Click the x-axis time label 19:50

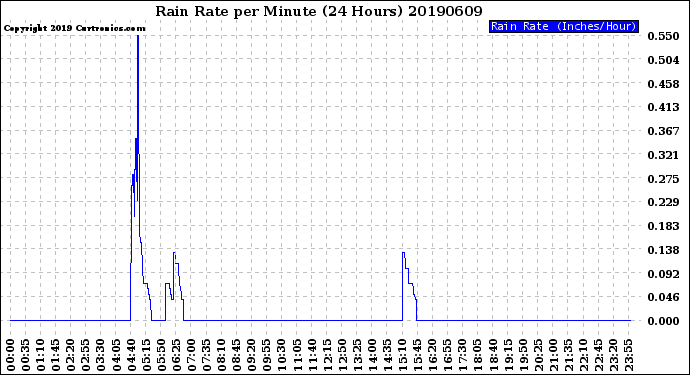click(523, 355)
